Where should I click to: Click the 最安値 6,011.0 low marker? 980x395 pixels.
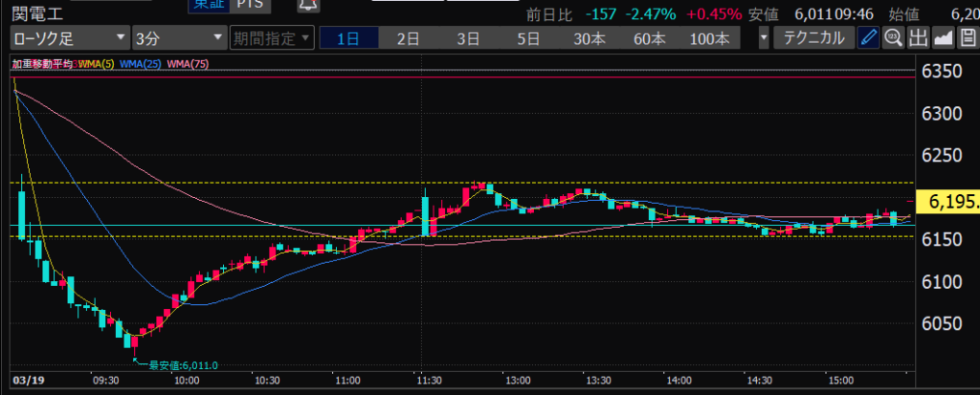(183, 365)
